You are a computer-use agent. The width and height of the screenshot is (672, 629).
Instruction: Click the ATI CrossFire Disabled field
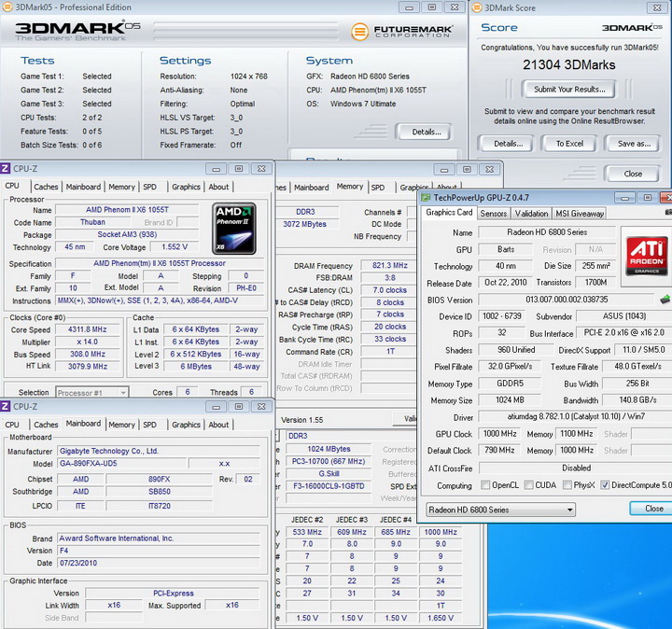tap(576, 468)
